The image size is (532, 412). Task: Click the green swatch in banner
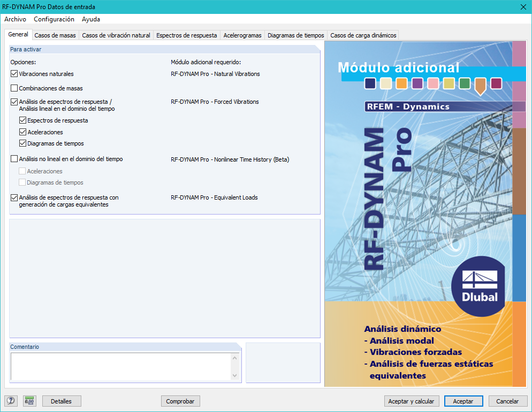(465, 83)
